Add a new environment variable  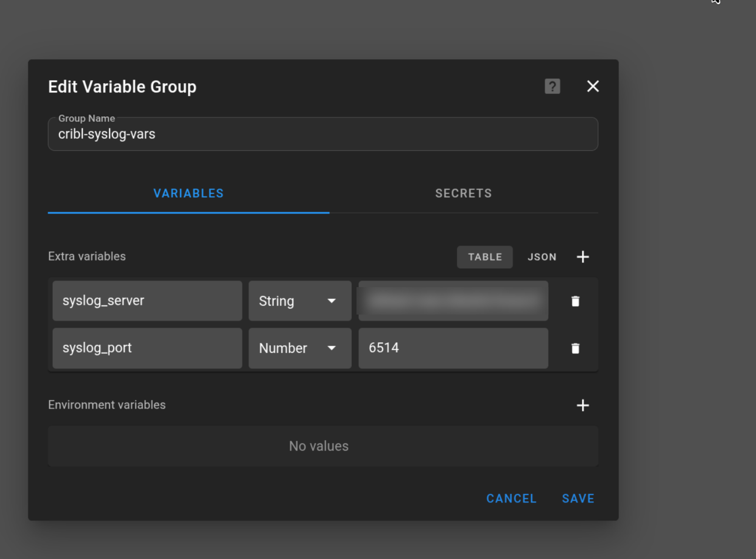(x=583, y=405)
